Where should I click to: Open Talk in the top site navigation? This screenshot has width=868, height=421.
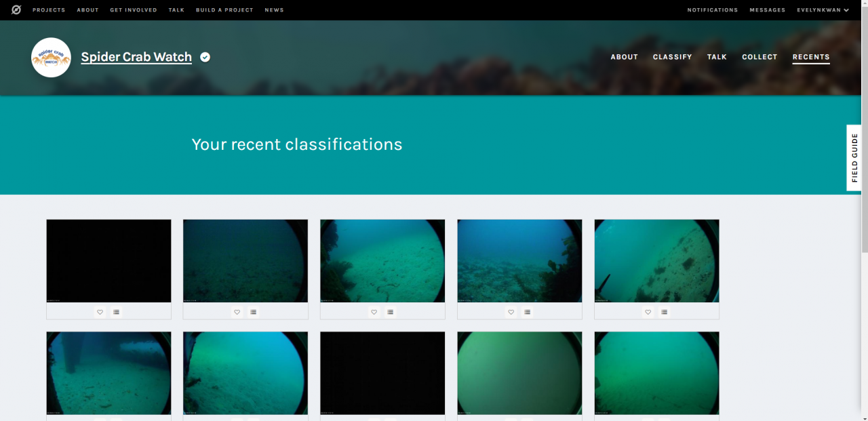[176, 10]
